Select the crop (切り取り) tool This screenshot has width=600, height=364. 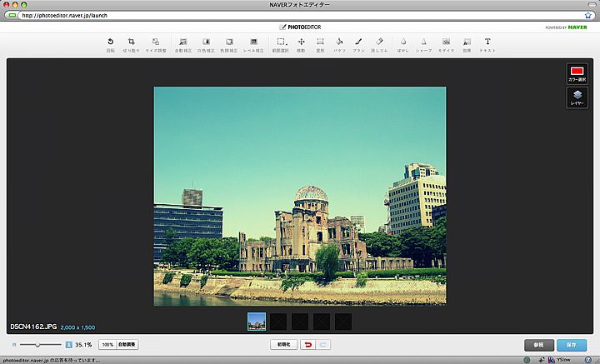(132, 43)
